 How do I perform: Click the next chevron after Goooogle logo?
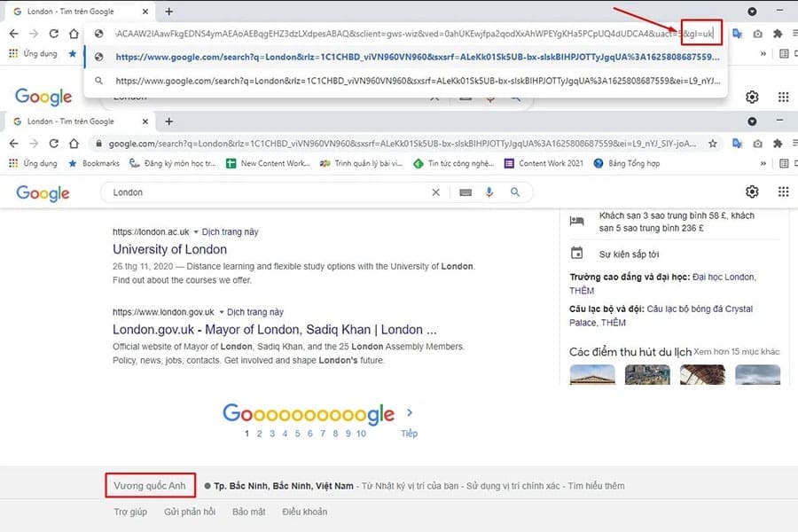(410, 412)
